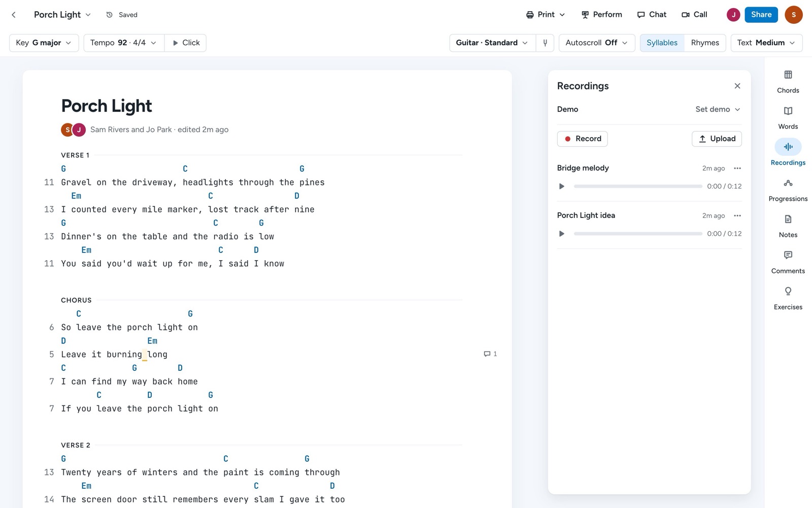
Task: Start the metronome Click
Action: point(186,43)
